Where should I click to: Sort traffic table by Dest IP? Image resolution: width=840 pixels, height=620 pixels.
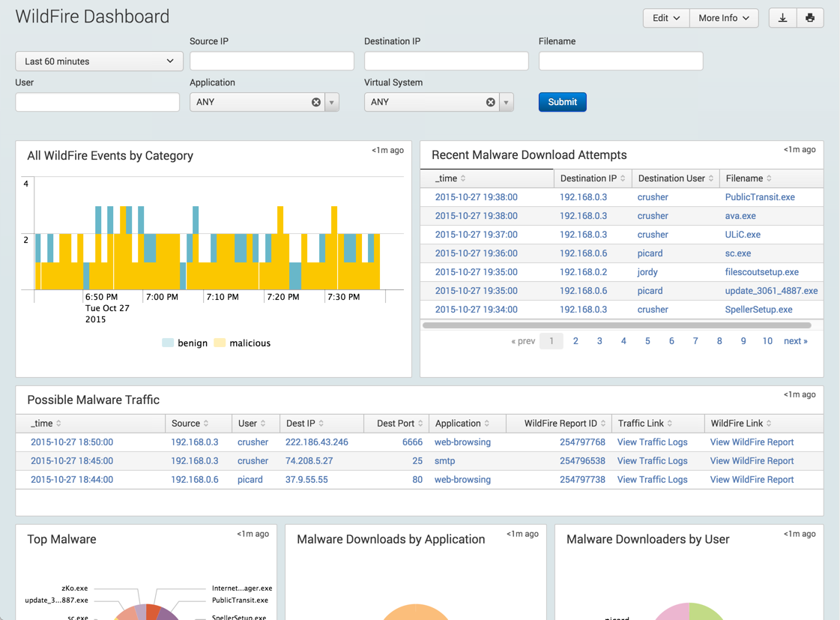[x=305, y=424]
